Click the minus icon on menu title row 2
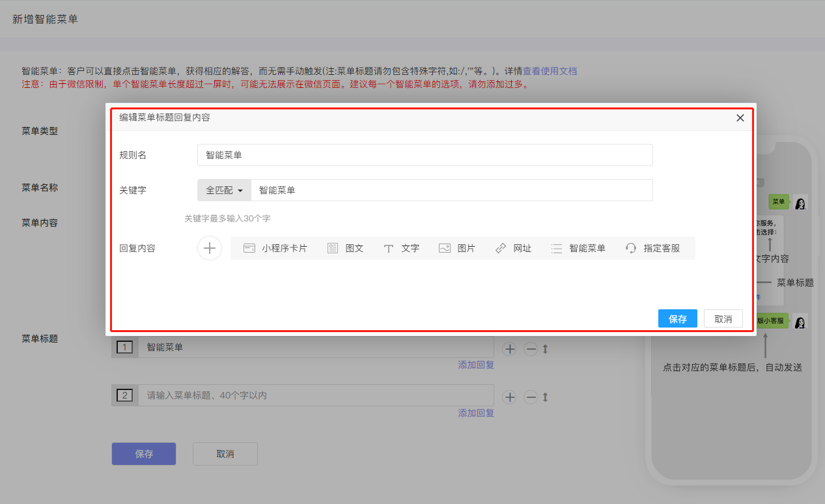The height and width of the screenshot is (504, 825). coord(531,397)
